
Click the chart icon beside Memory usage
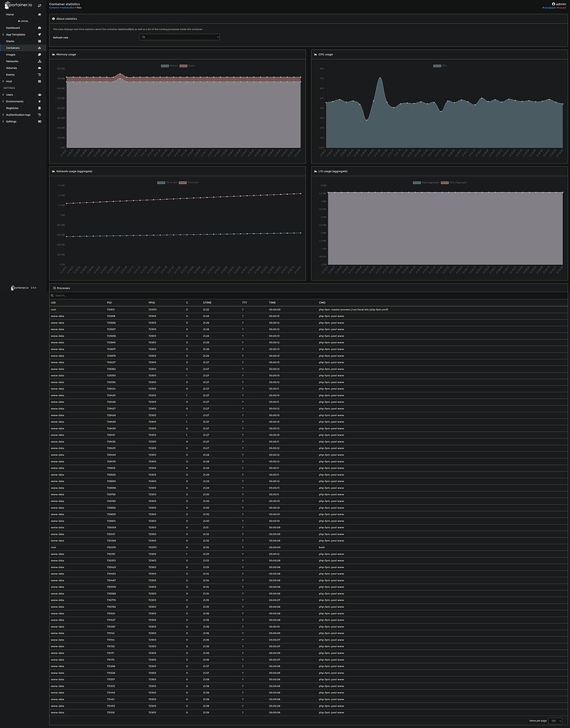click(x=53, y=54)
